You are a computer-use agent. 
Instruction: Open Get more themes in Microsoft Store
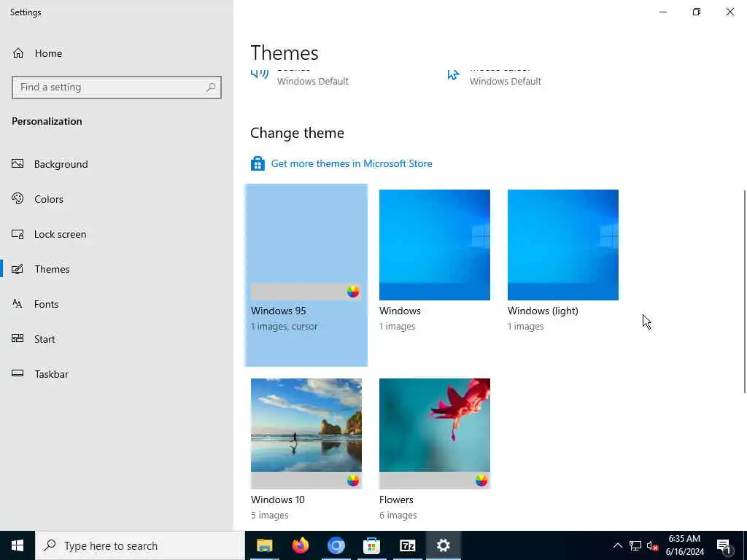coord(352,163)
